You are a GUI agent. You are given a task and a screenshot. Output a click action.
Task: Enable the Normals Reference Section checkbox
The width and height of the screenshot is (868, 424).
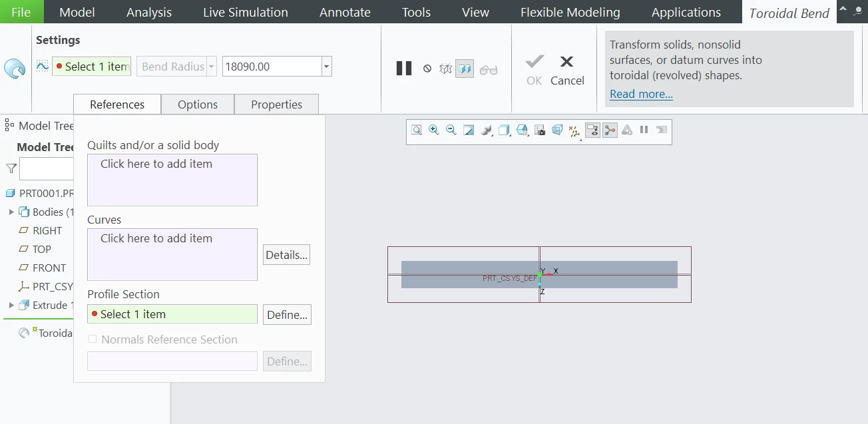tap(93, 339)
